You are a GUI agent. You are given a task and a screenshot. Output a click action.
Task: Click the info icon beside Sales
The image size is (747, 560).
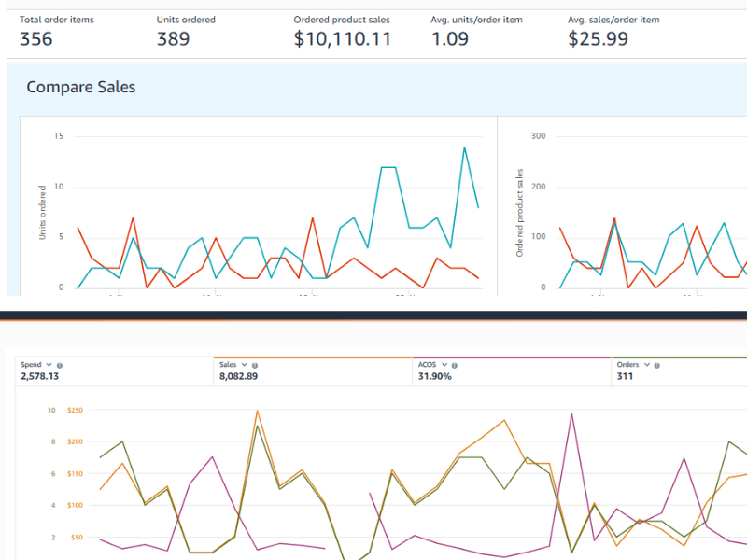click(x=255, y=365)
